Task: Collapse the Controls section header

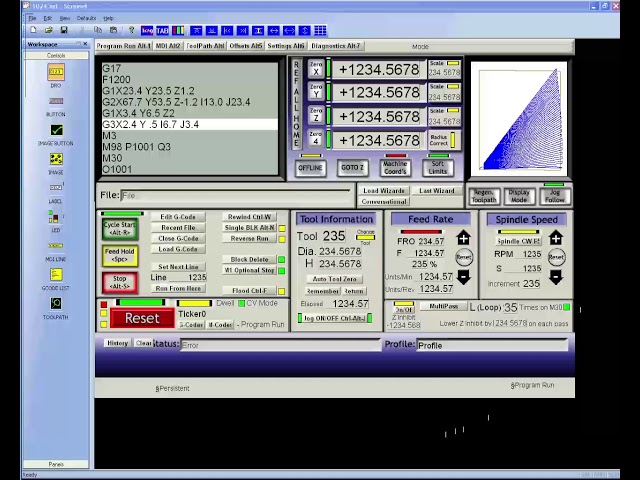Action: pos(56,56)
